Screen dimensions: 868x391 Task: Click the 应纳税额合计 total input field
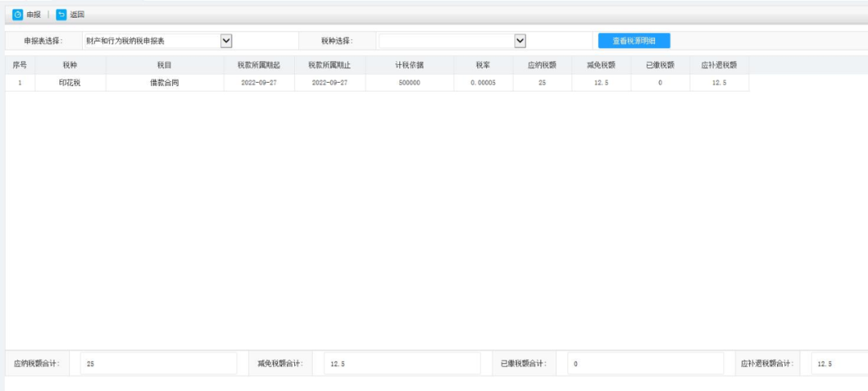[x=158, y=364]
